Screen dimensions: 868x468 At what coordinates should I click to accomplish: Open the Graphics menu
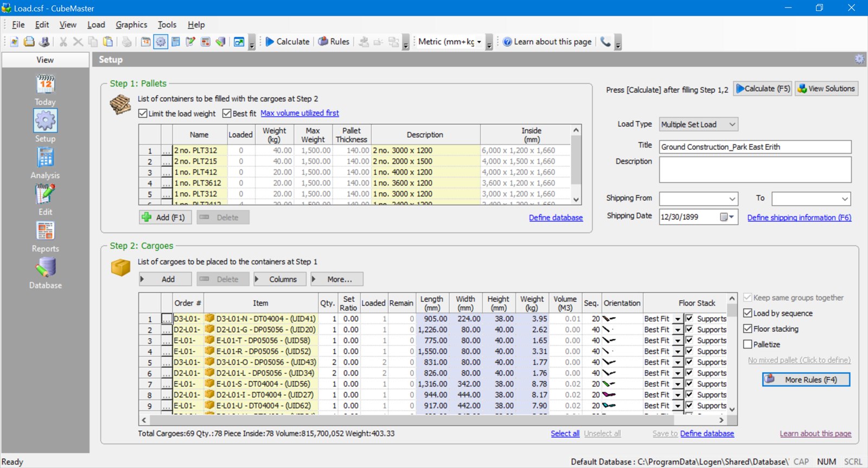[x=131, y=24]
